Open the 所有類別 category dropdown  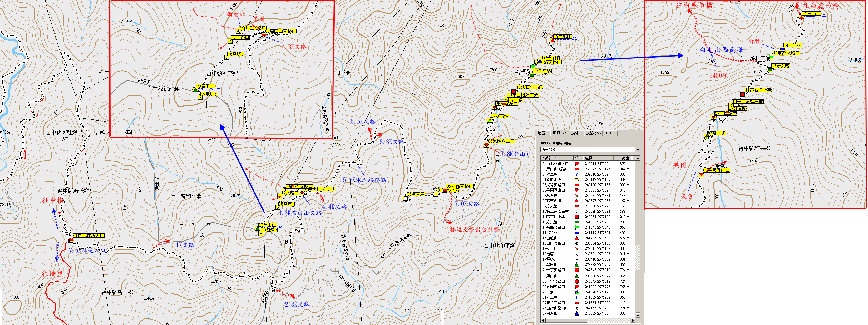(590, 149)
